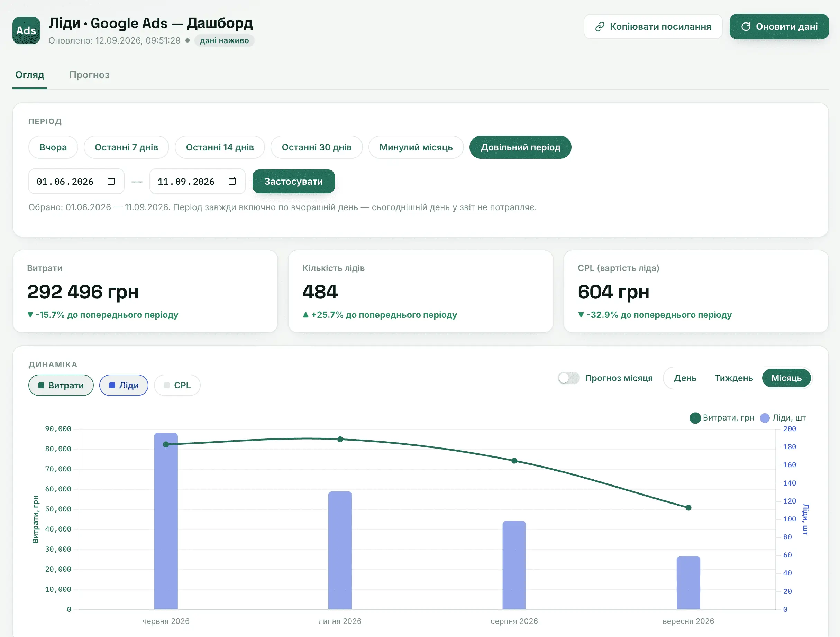
Task: Click the 292 496 грн spend value
Action: 83,292
